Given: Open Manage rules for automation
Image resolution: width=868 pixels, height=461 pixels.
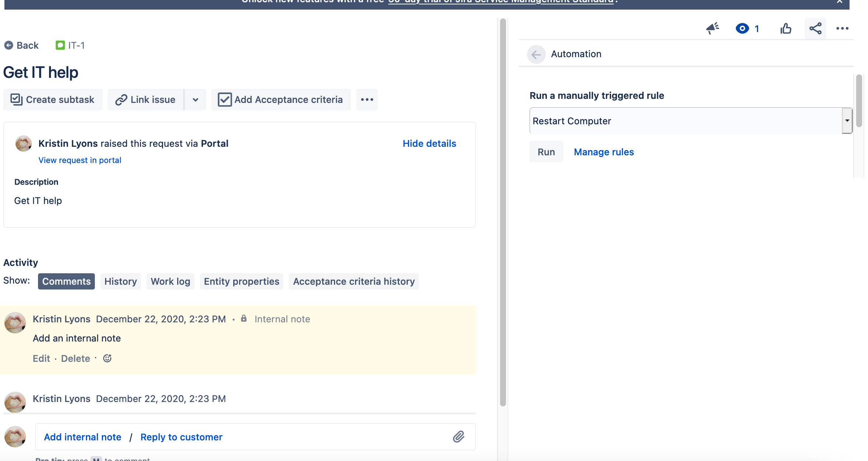Looking at the screenshot, I should [x=604, y=152].
